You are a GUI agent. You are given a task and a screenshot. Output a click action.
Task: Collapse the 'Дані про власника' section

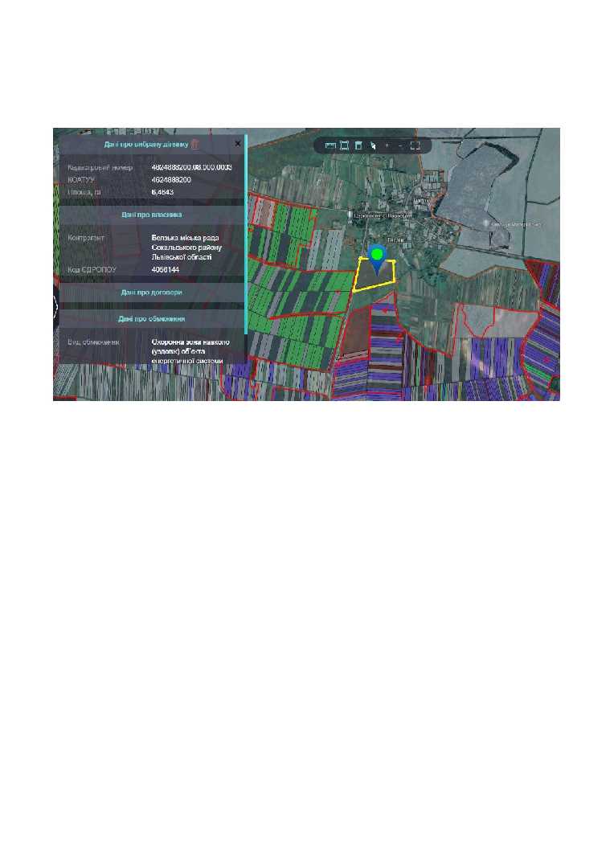tap(151, 215)
